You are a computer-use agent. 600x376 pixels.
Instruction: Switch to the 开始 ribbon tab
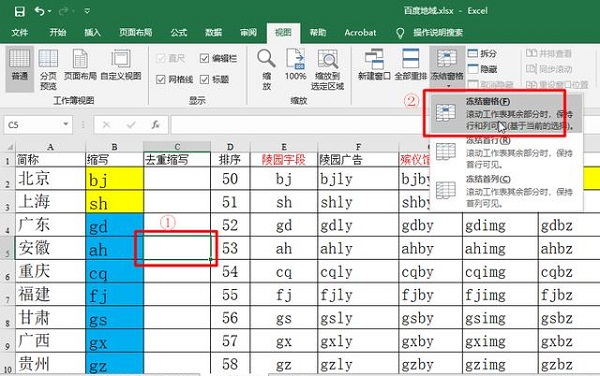pos(58,33)
